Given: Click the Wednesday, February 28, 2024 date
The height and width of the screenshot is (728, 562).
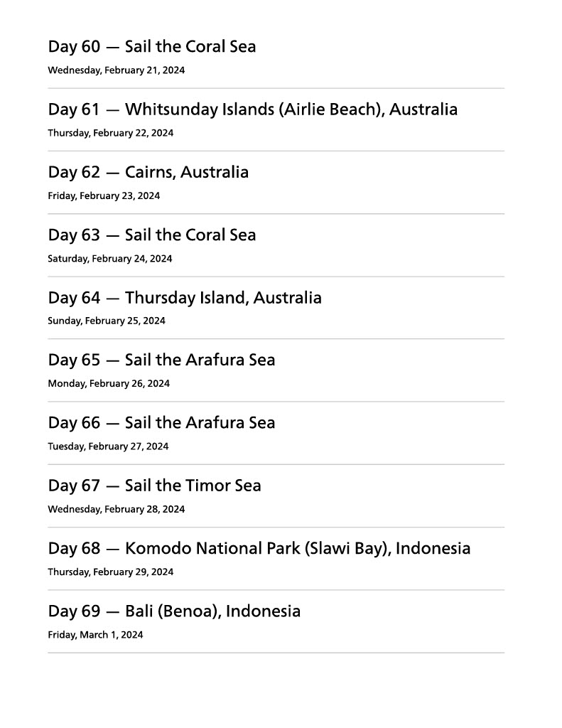Looking at the screenshot, I should [116, 509].
